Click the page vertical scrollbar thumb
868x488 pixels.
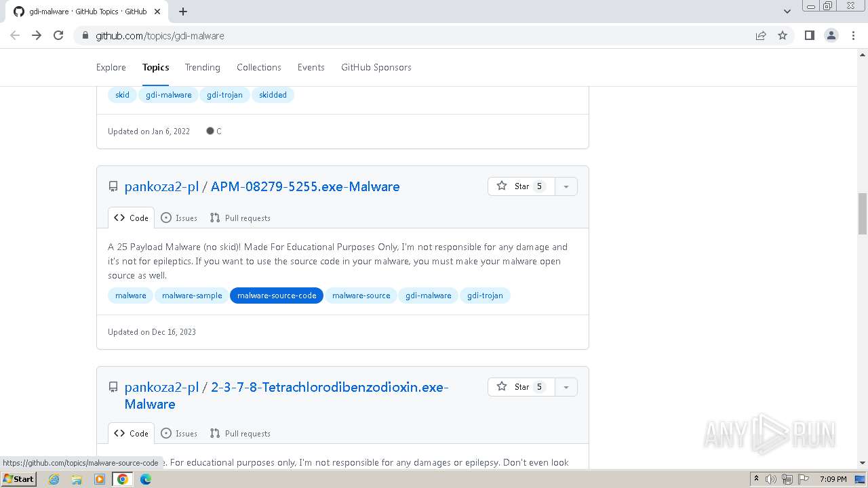pyautogui.click(x=863, y=213)
